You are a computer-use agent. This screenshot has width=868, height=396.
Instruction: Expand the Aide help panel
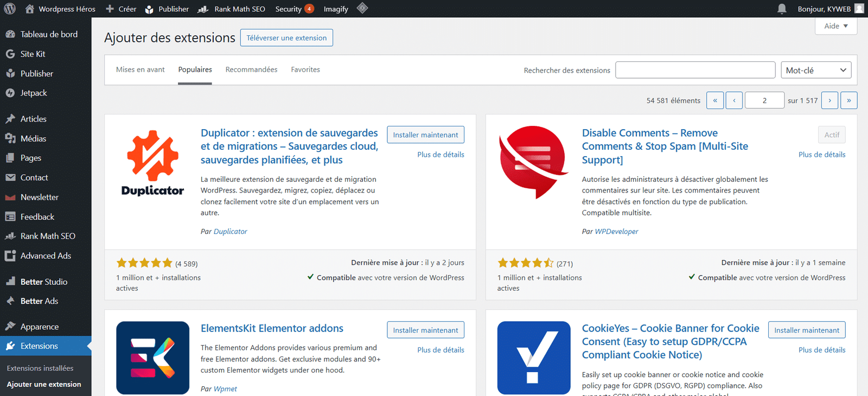pyautogui.click(x=835, y=26)
